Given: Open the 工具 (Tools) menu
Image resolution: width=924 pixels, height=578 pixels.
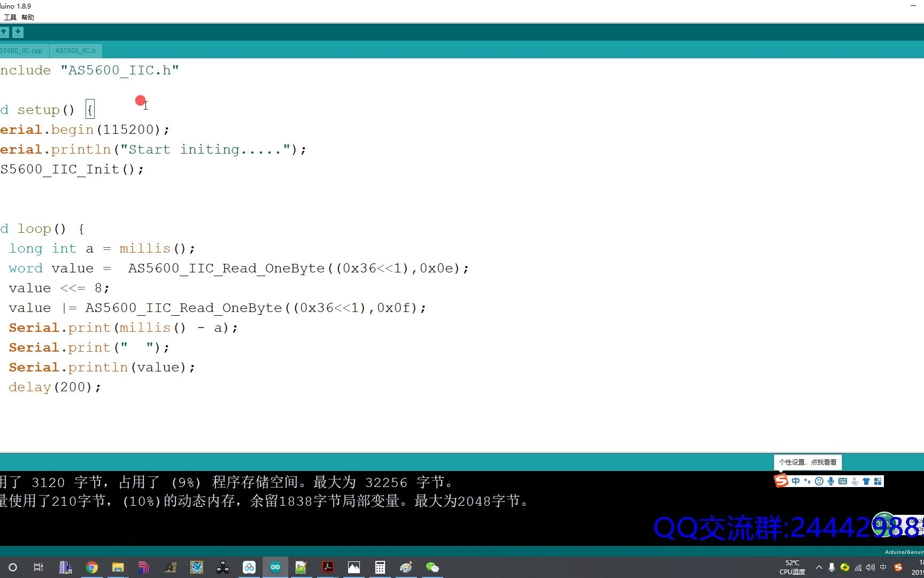Looking at the screenshot, I should click(x=10, y=17).
